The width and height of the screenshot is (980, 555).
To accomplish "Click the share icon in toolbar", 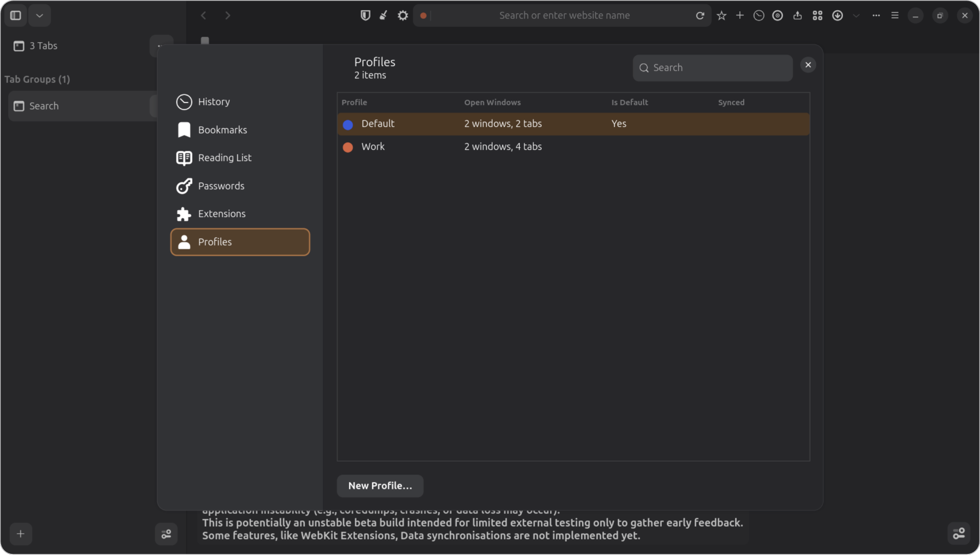I will pos(797,15).
